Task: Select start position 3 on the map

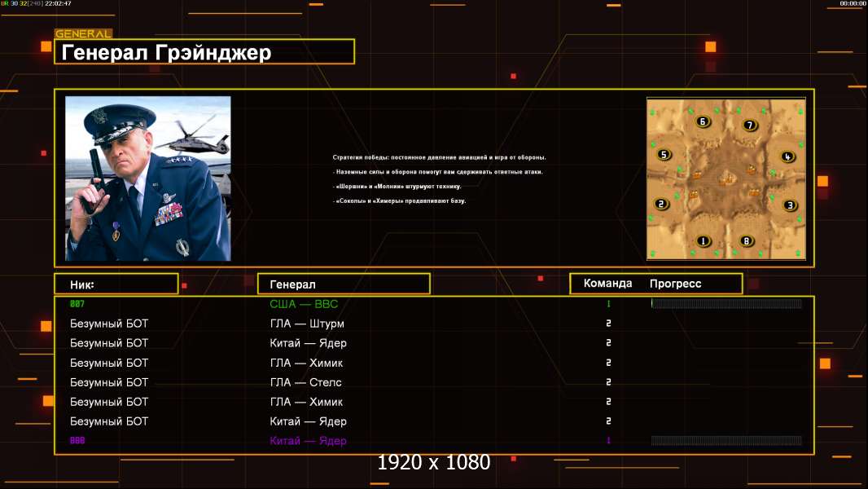Action: (x=790, y=205)
